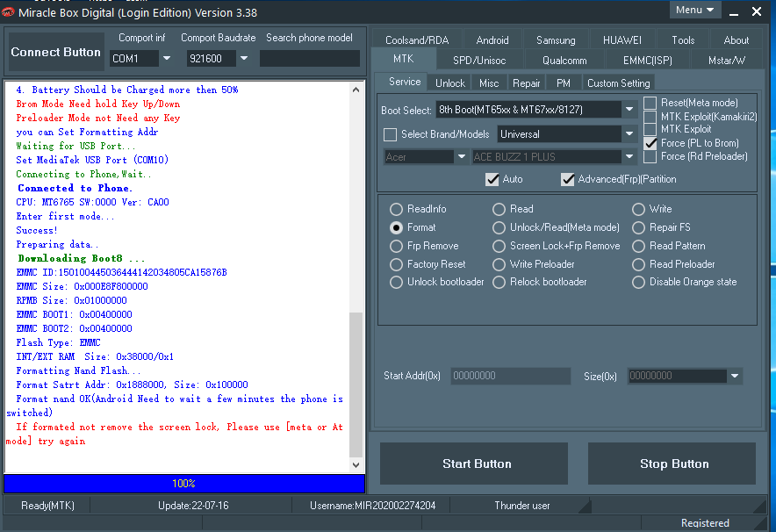776x532 pixels.
Task: Switch to the Samsung tab
Action: [556, 40]
